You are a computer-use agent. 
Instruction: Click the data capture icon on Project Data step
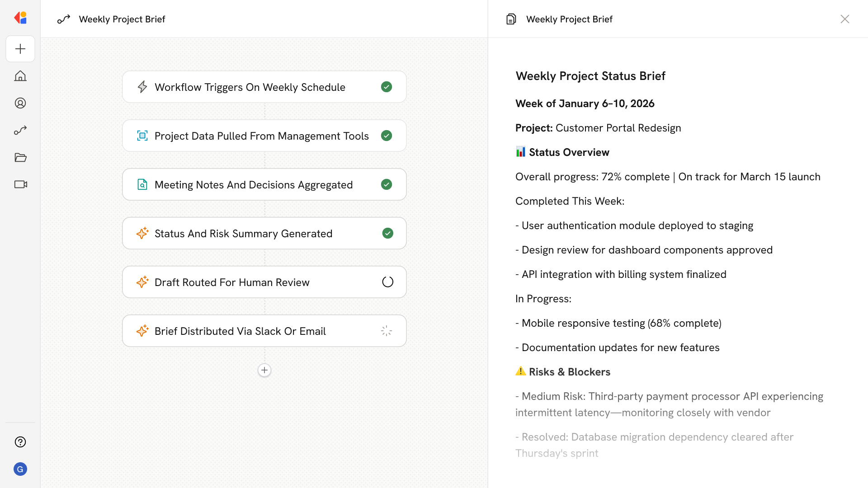pos(142,136)
